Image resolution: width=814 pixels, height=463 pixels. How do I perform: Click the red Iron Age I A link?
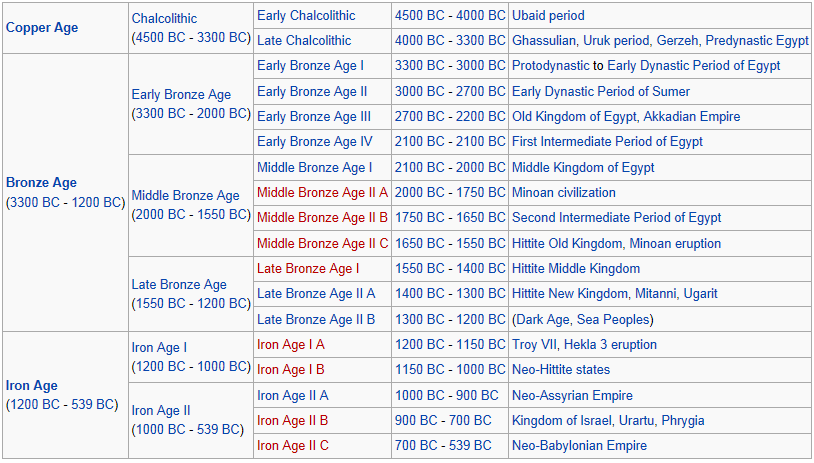coord(291,344)
